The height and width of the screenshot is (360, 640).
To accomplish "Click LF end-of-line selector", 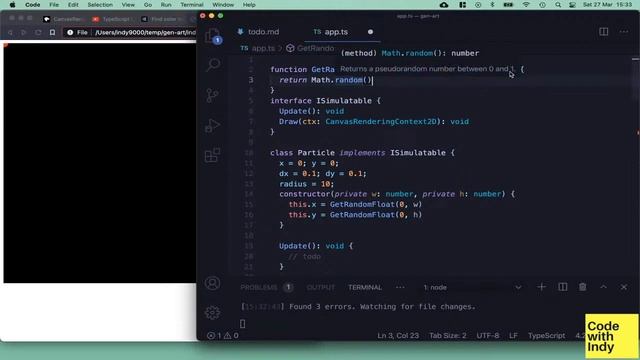I will tap(513, 336).
